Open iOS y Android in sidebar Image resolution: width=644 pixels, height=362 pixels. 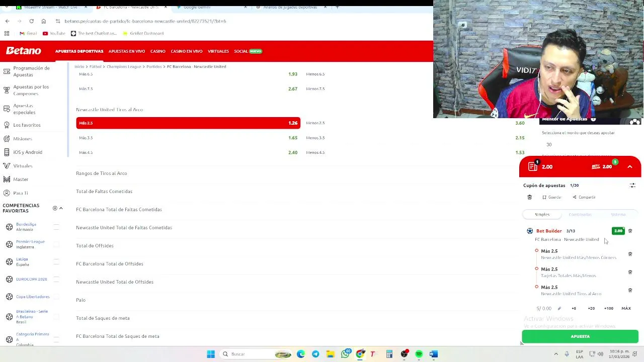coord(28,152)
